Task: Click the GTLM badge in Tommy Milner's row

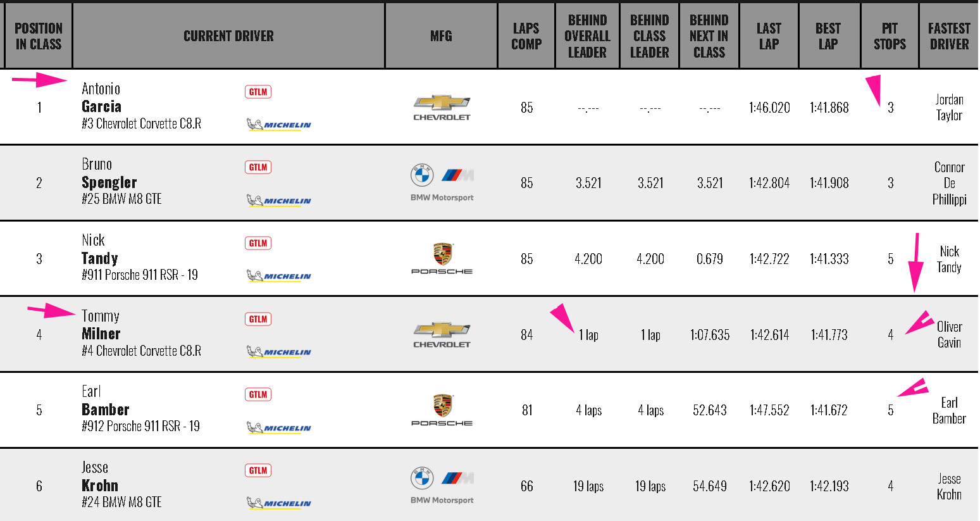Action: (258, 319)
